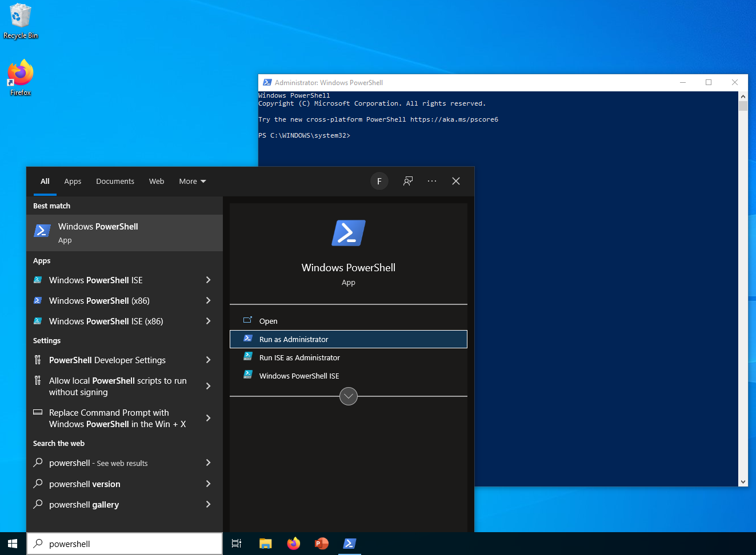Maximize the PowerShell window
Screen dimensions: 756x555
(709, 82)
